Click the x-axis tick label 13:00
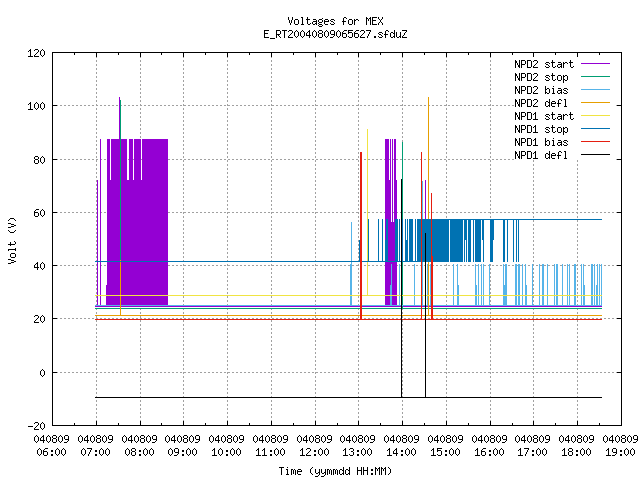 pyautogui.click(x=358, y=452)
